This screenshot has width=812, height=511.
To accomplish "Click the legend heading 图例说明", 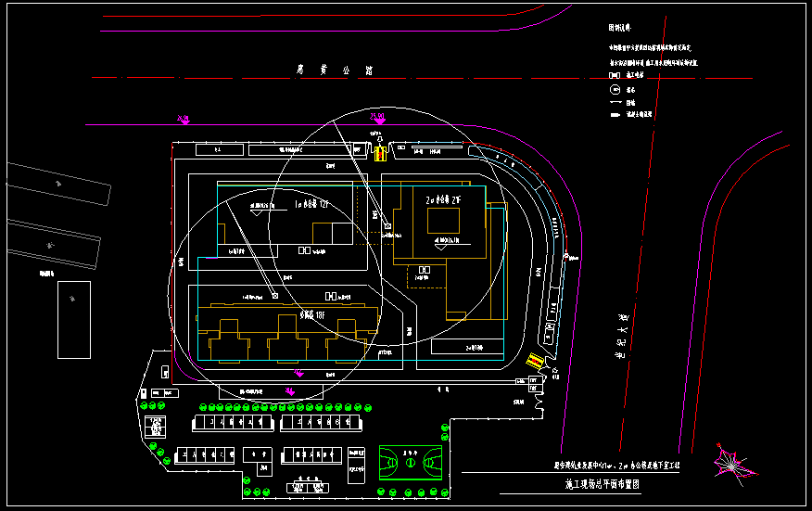I will click(x=620, y=28).
